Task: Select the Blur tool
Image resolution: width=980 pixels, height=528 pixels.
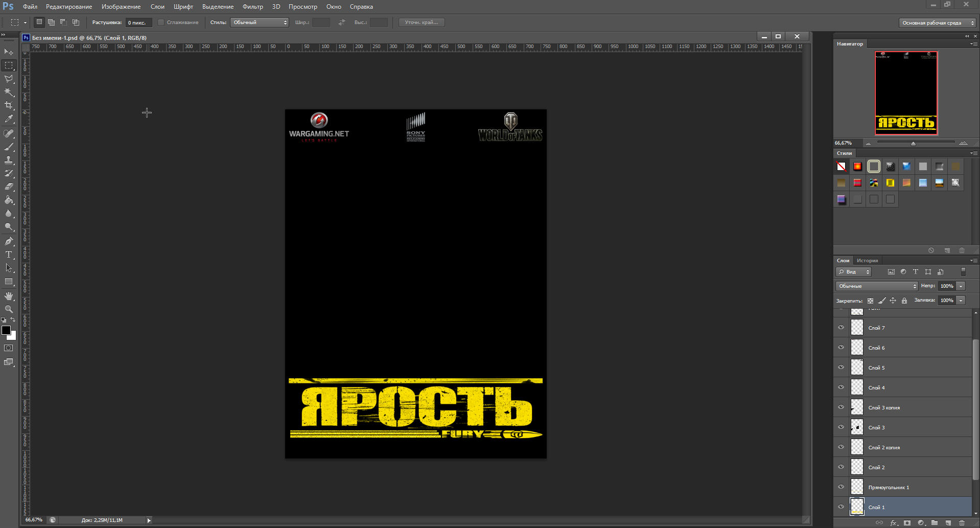Action: click(x=9, y=213)
